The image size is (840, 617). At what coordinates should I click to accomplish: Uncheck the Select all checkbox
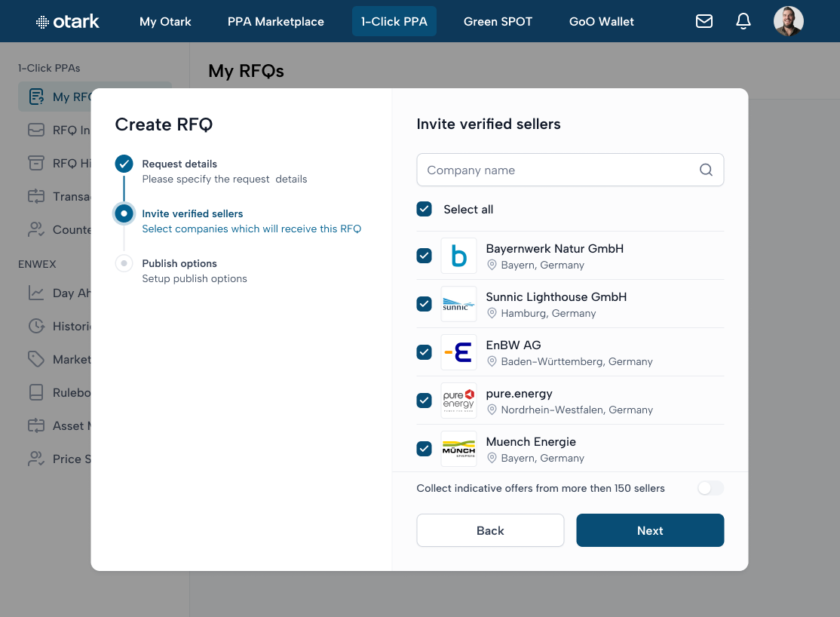tap(424, 209)
